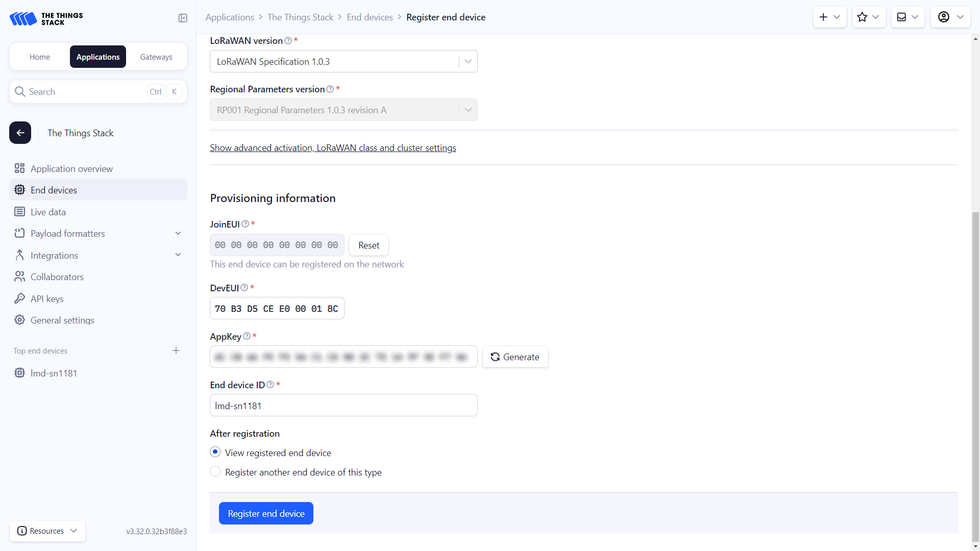Click the API keys sidebar icon
The height and width of the screenshot is (551, 980).
pyautogui.click(x=19, y=298)
